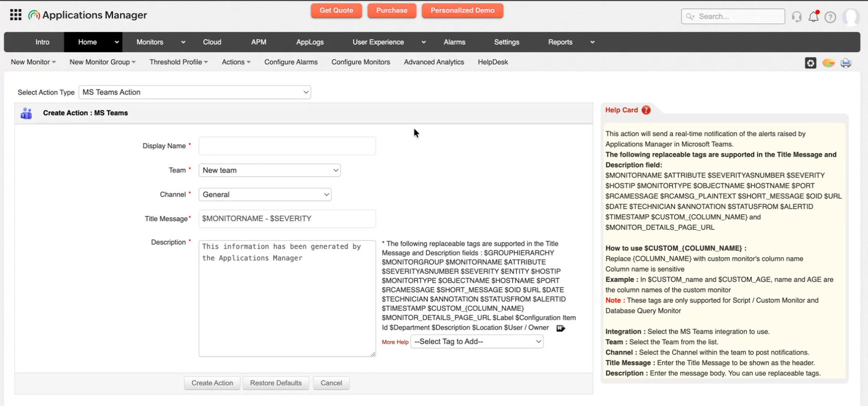Screen dimensions: 868x406
Task: Click the pie chart icon
Action: coord(829,63)
